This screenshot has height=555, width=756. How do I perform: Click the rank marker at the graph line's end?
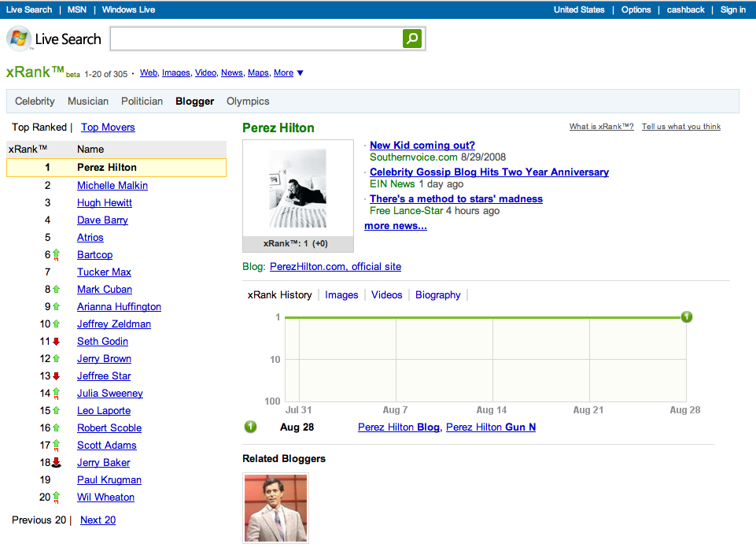click(687, 317)
